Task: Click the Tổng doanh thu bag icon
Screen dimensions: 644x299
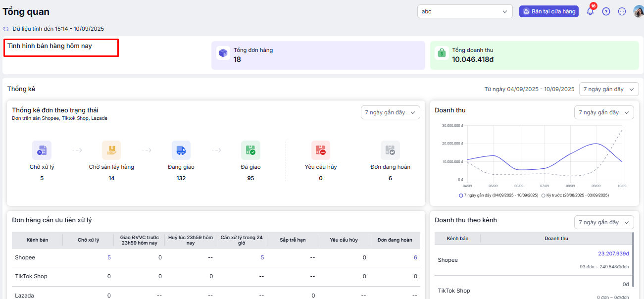Action: (x=442, y=53)
